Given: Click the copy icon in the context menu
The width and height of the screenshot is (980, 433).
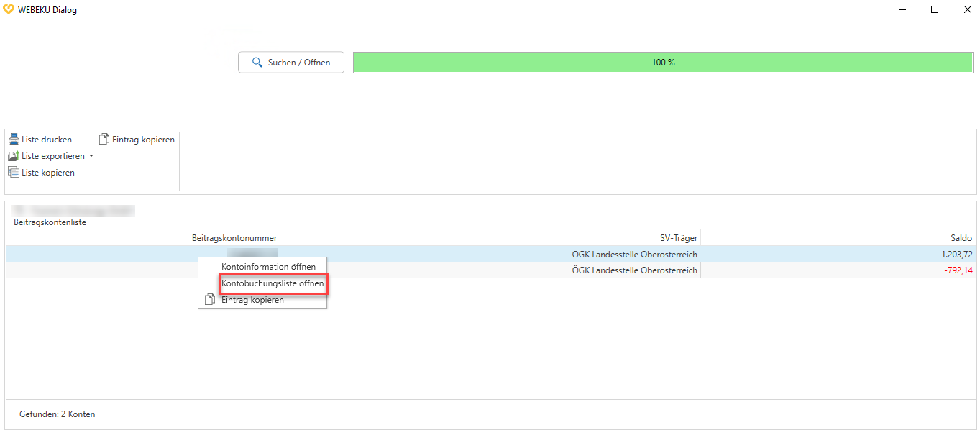Looking at the screenshot, I should pyautogui.click(x=210, y=300).
